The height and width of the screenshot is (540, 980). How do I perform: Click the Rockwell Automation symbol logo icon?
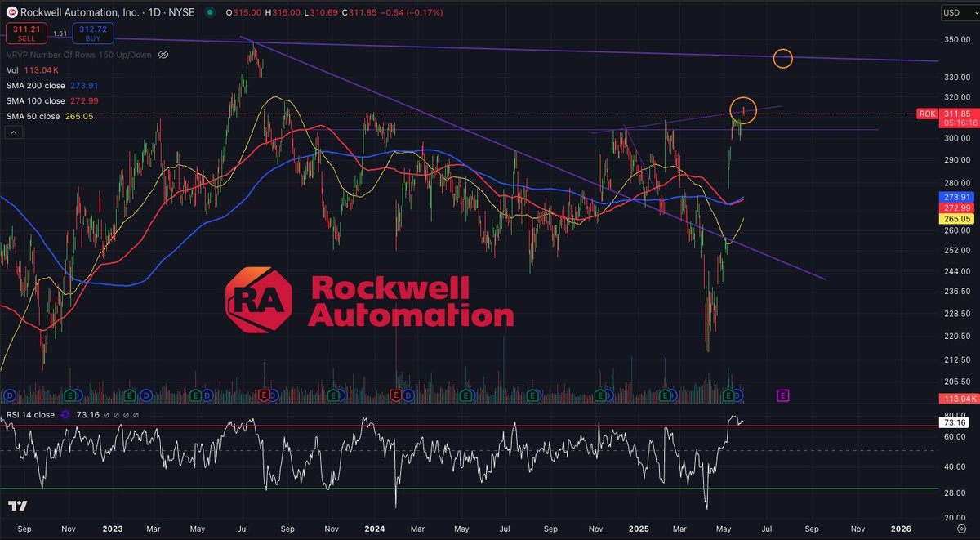point(11,12)
